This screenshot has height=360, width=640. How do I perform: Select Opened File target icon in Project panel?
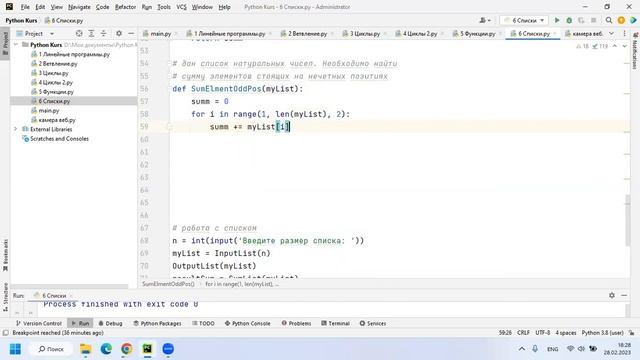79,33
